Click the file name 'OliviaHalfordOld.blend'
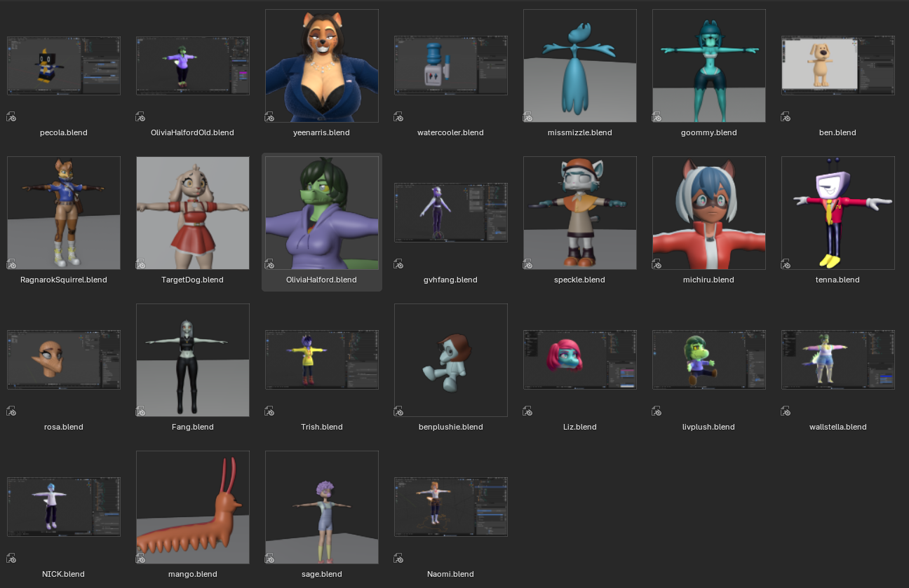Screen dimensions: 909x588 coord(193,132)
